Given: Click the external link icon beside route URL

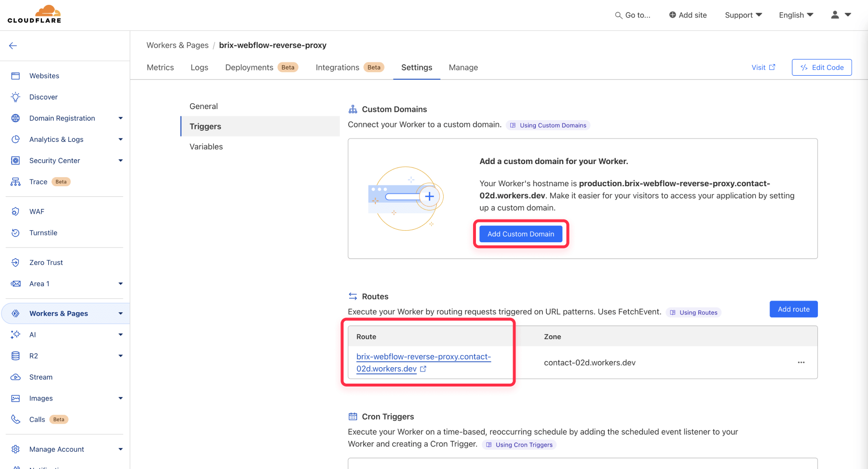Looking at the screenshot, I should pyautogui.click(x=423, y=369).
